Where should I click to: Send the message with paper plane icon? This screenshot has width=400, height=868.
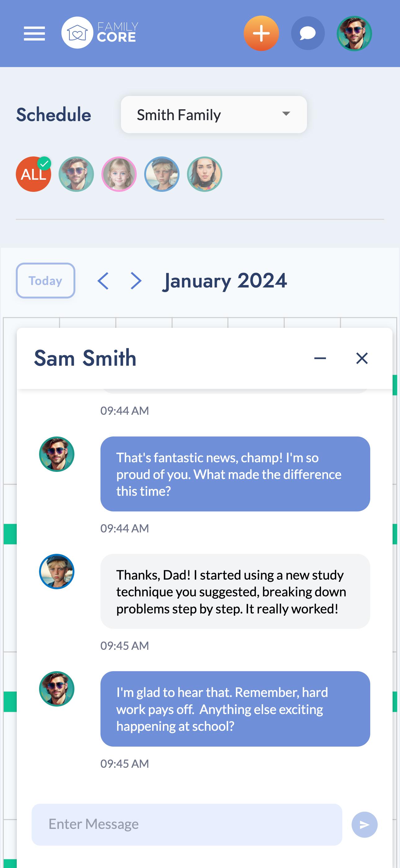(364, 825)
